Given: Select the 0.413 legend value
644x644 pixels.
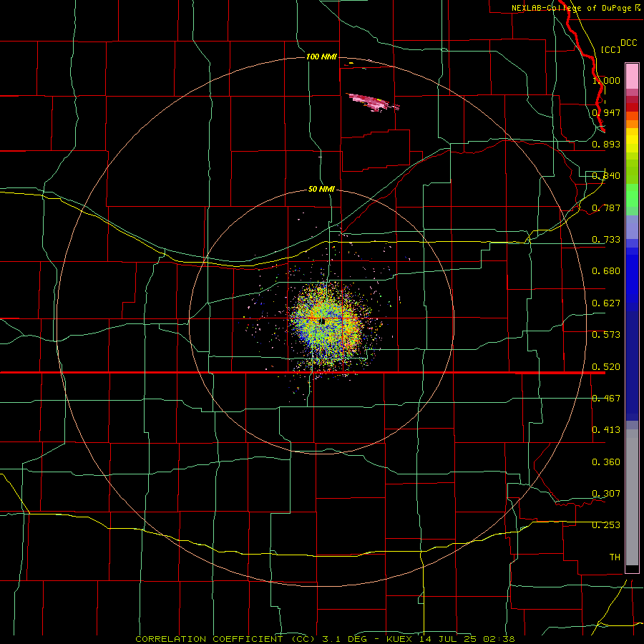Looking at the screenshot, I should click(x=606, y=430).
